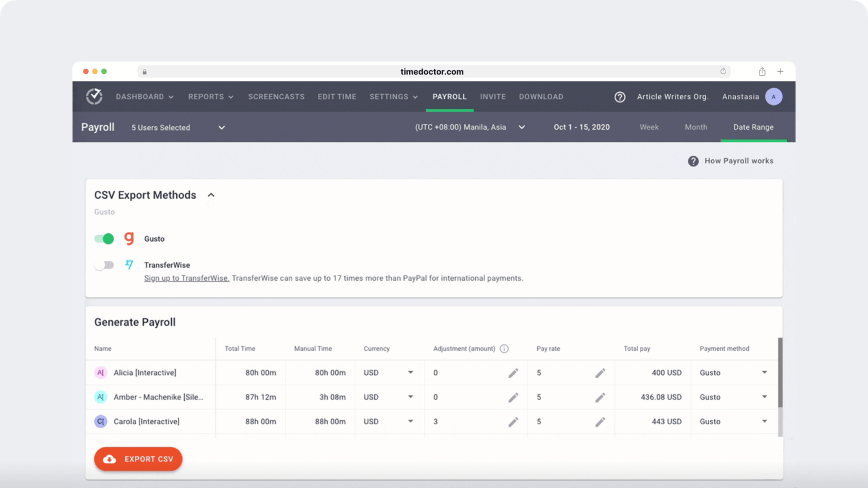Enable the TransferWise export toggle
The width and height of the screenshot is (868, 488).
tap(104, 264)
